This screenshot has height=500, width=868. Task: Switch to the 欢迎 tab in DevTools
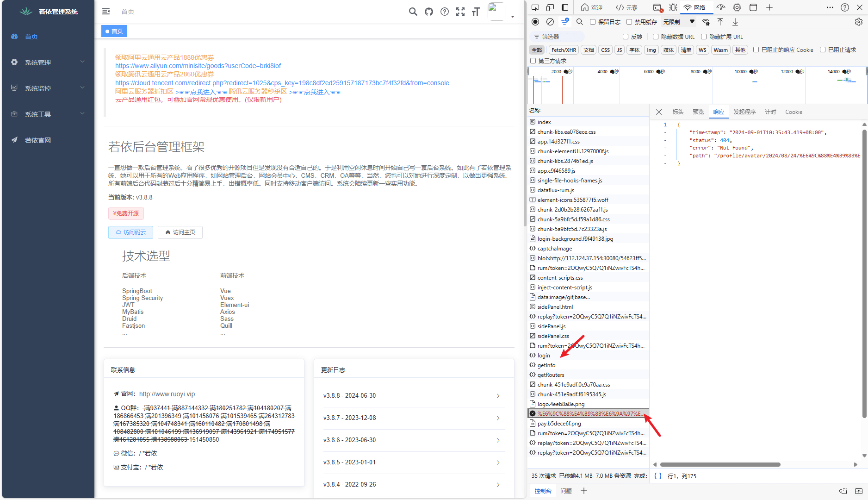(592, 7)
